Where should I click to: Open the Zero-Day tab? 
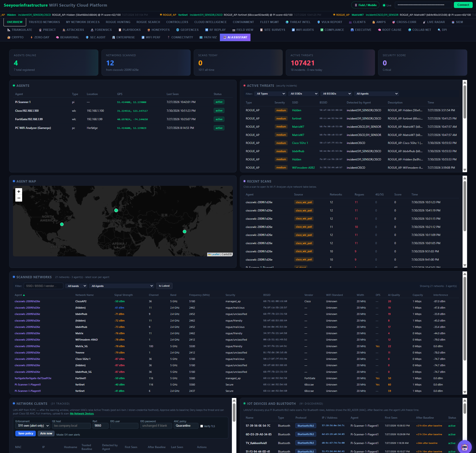point(40,37)
